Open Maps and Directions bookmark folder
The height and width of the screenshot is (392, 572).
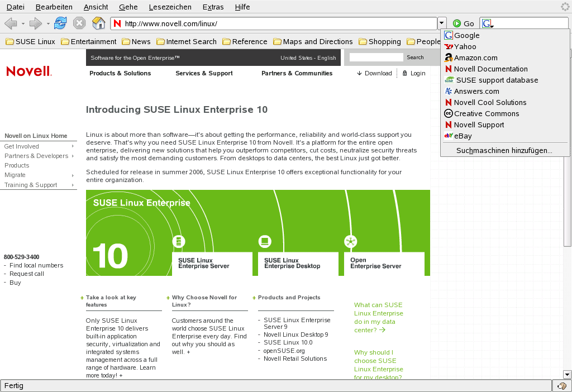pos(313,41)
